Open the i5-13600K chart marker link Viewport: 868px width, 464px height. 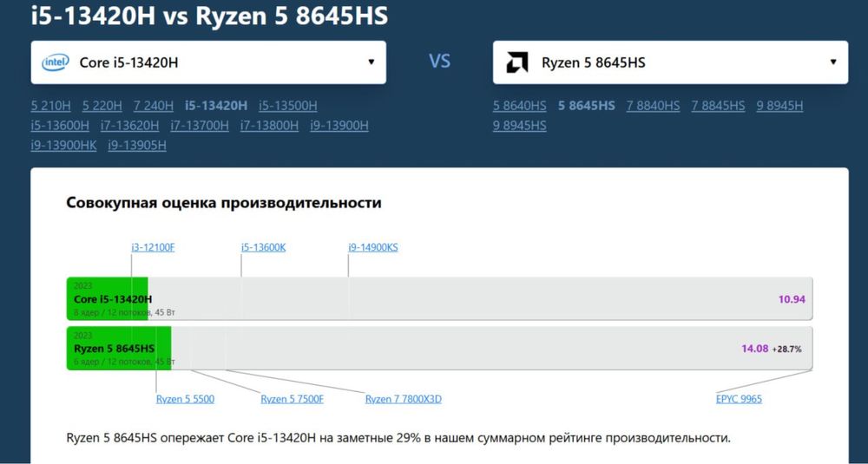(x=264, y=247)
